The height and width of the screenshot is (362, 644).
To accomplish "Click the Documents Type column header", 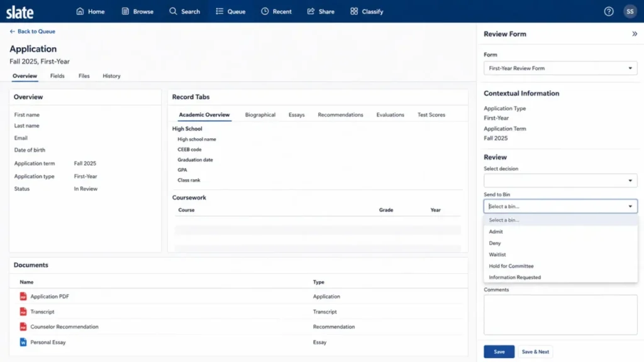I will [x=319, y=282].
